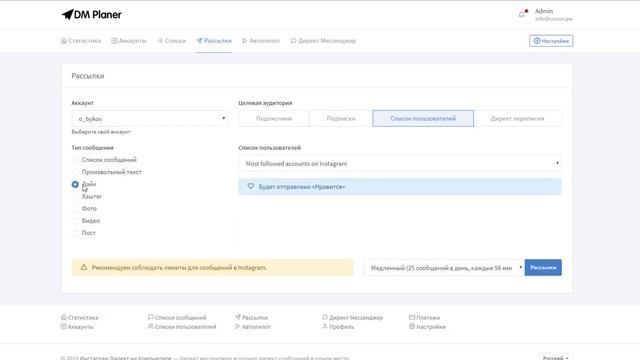The height and width of the screenshot is (360, 640).
Task: Click the Рассылки panel heading
Action: (x=88, y=76)
